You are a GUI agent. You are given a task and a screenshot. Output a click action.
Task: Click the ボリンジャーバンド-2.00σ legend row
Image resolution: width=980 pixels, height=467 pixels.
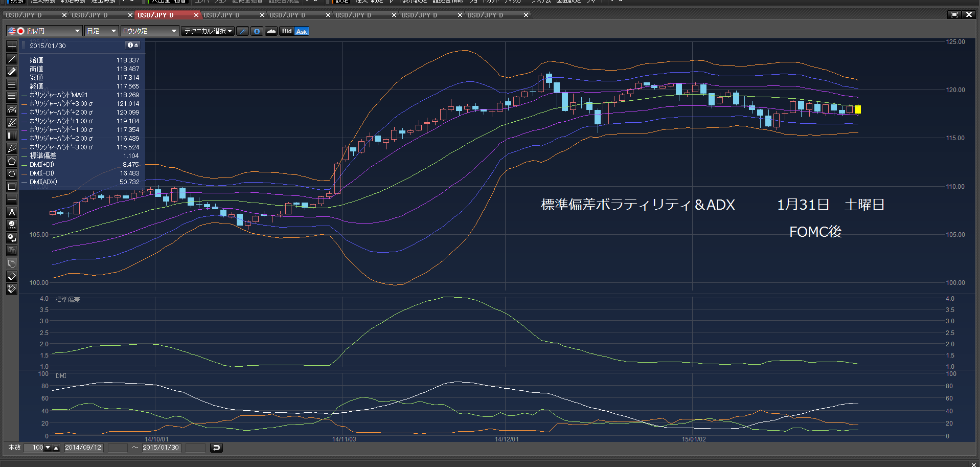point(83,139)
